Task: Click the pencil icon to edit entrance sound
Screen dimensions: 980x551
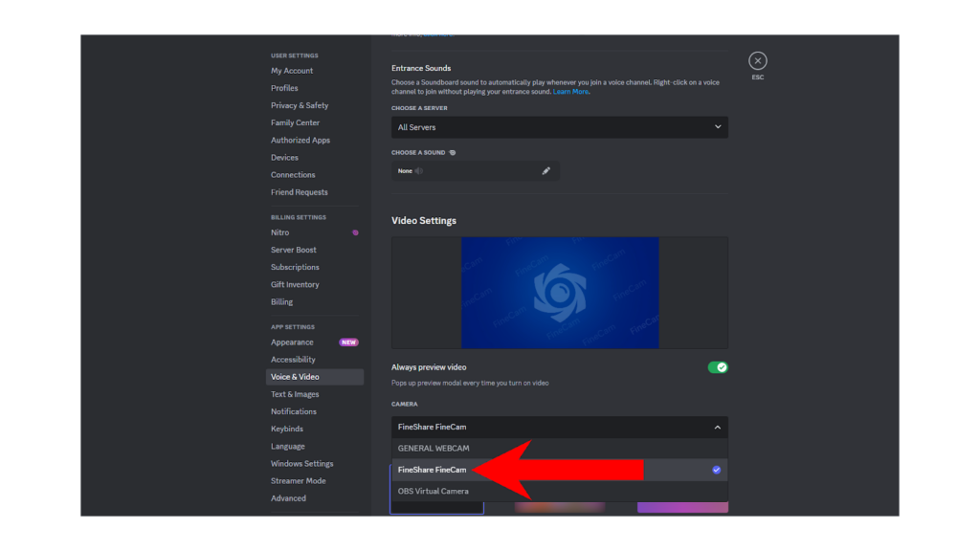Action: pyautogui.click(x=546, y=170)
